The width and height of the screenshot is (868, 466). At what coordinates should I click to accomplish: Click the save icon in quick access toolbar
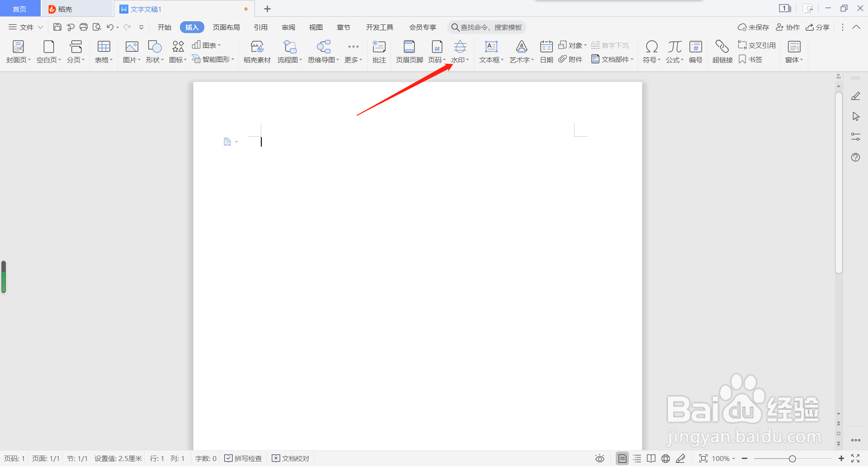[57, 27]
